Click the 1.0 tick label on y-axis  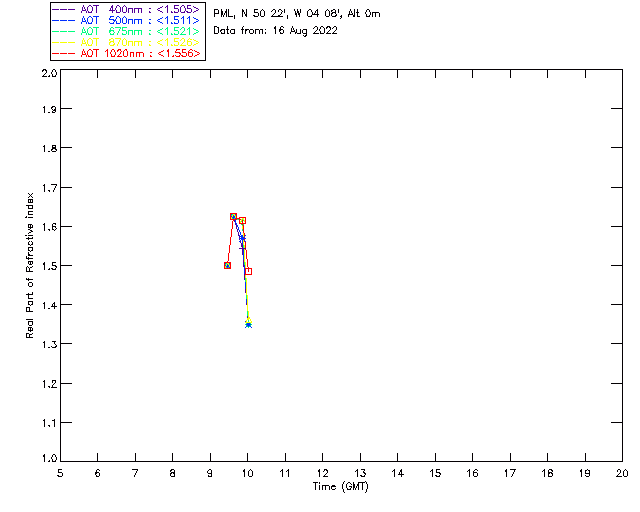[49, 458]
